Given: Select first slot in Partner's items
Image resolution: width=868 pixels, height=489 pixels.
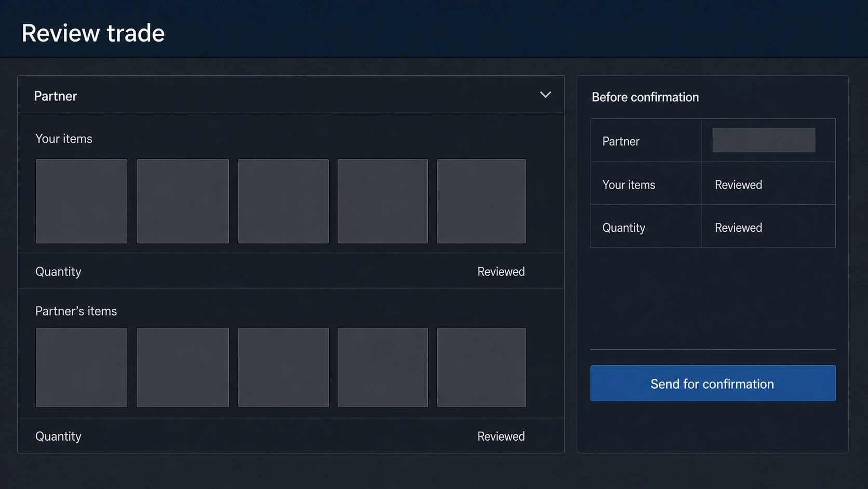Looking at the screenshot, I should [82, 367].
